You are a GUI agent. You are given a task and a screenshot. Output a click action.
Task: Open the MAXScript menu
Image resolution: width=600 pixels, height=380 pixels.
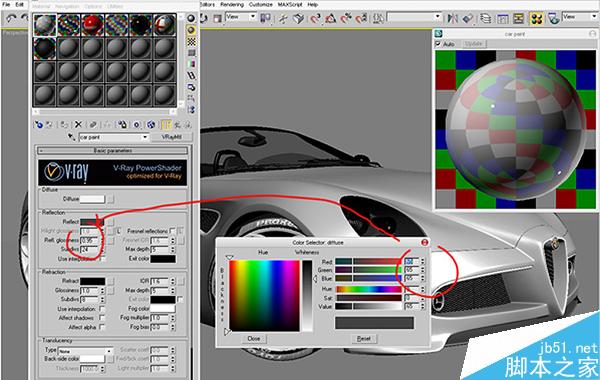pos(290,5)
